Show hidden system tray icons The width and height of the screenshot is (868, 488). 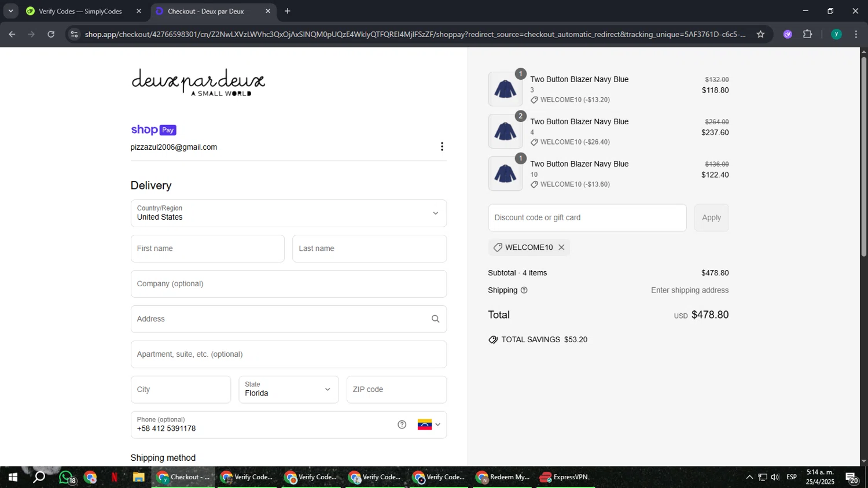coord(749,478)
